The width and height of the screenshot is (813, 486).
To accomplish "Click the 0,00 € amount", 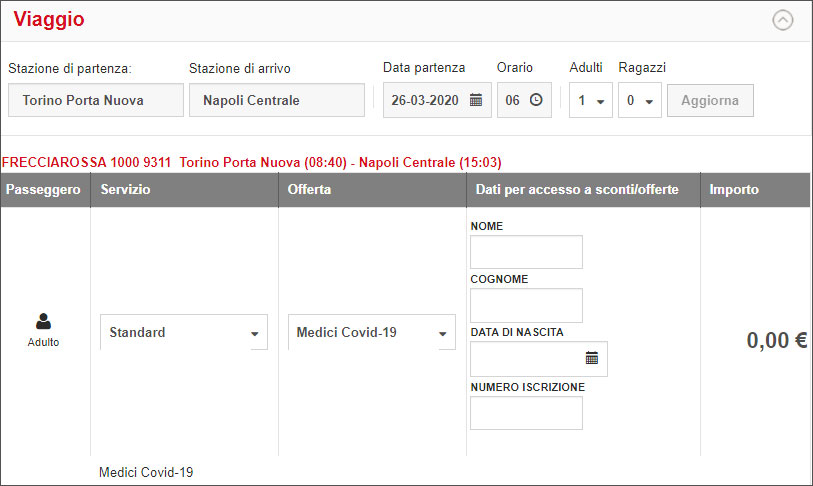I will pos(777,340).
